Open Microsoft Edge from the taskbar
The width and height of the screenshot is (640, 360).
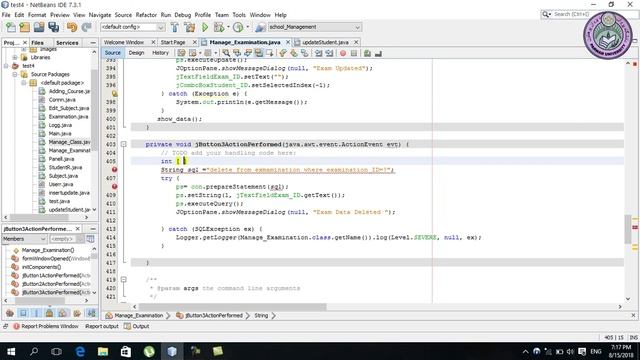coord(80,351)
